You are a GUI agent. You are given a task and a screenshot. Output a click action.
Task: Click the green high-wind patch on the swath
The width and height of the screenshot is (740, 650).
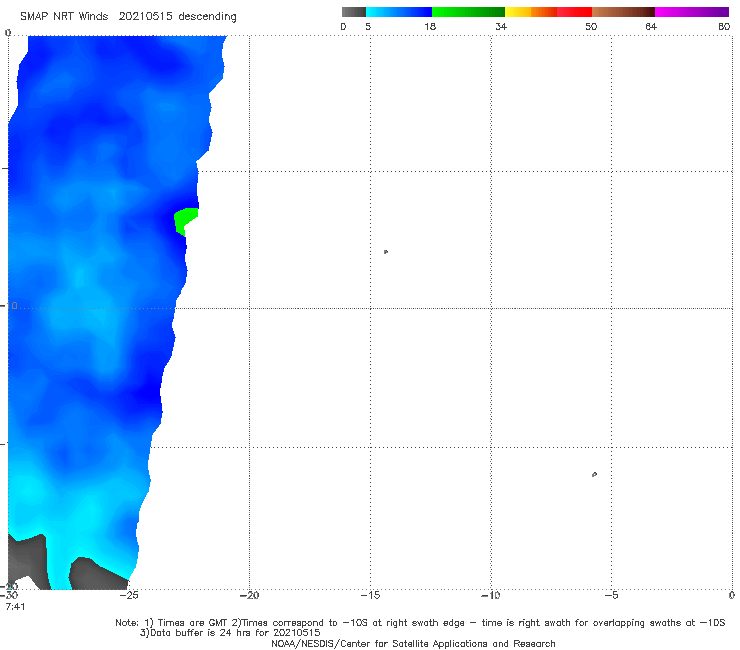[185, 220]
